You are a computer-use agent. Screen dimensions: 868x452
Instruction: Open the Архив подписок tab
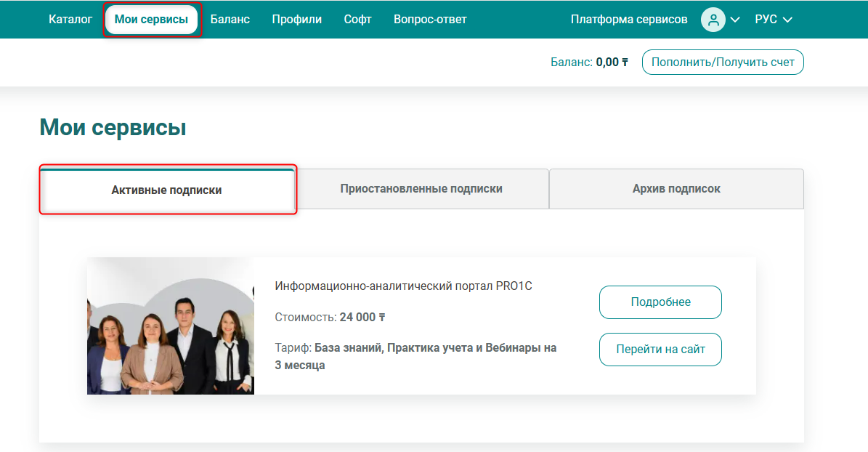pos(676,189)
